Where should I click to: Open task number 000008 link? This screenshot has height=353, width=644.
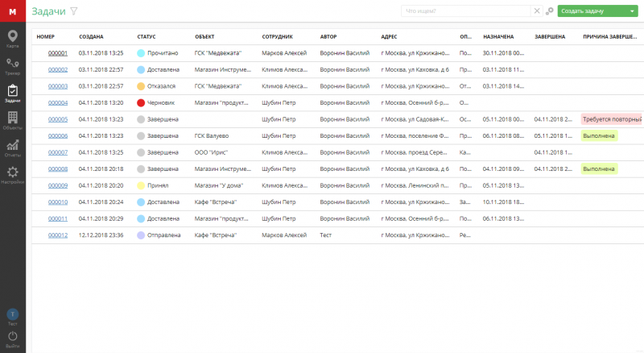pos(58,168)
